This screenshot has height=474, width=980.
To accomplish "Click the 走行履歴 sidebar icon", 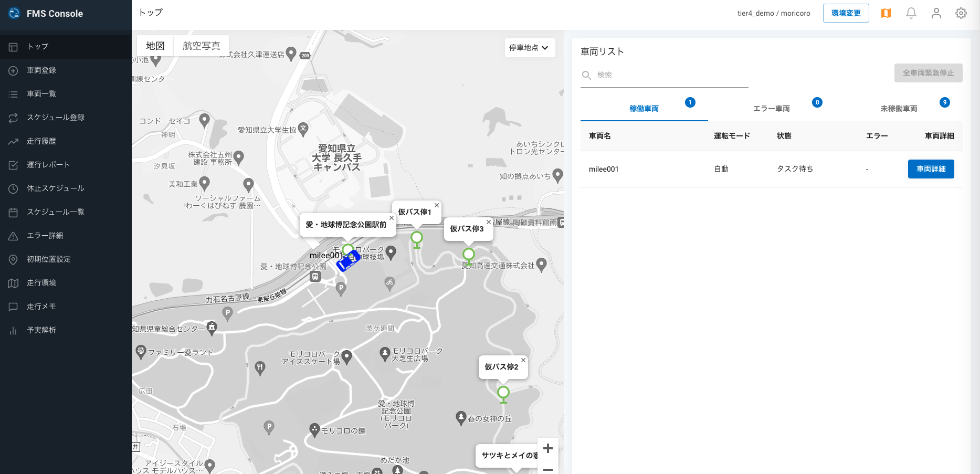I will tap(13, 141).
